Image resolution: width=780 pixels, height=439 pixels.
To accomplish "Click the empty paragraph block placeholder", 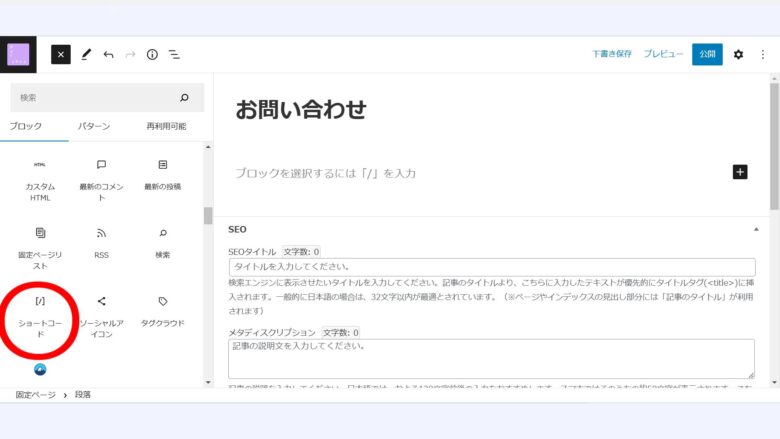I will point(325,173).
